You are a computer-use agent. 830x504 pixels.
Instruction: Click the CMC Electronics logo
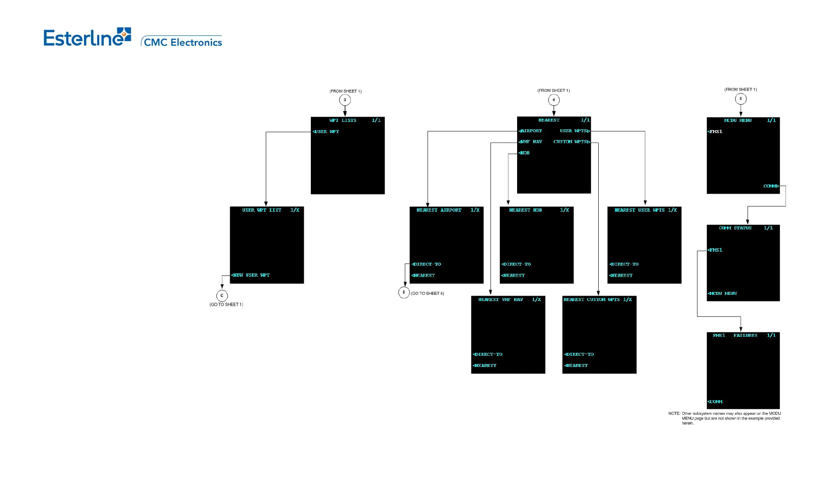pos(182,42)
